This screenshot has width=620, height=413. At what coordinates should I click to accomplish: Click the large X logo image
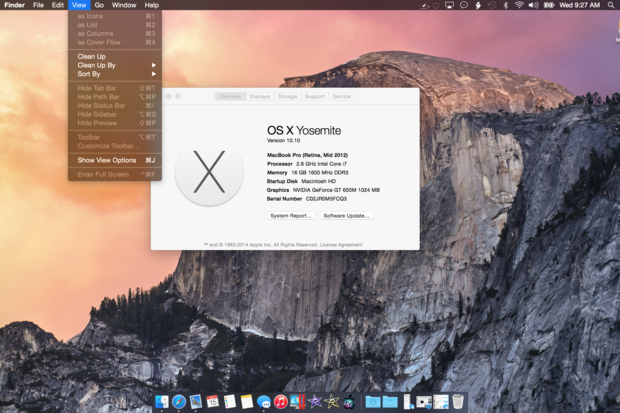pos(209,172)
